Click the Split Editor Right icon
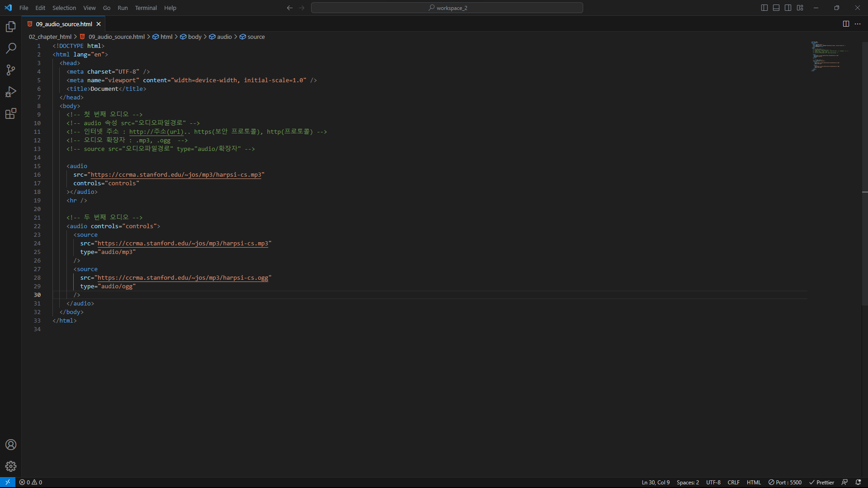This screenshot has width=868, height=488. point(846,24)
